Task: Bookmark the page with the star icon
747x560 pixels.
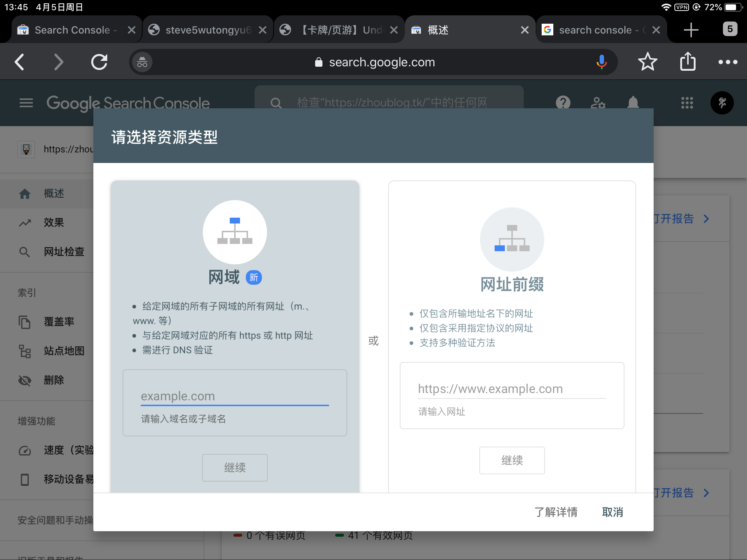Action: [647, 62]
